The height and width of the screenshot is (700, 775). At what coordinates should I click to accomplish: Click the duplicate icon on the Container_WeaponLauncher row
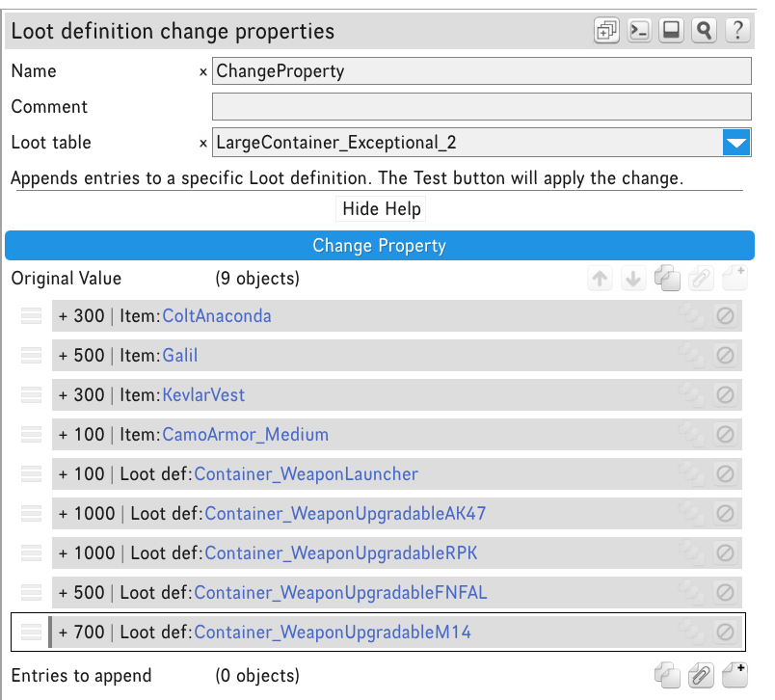691,474
